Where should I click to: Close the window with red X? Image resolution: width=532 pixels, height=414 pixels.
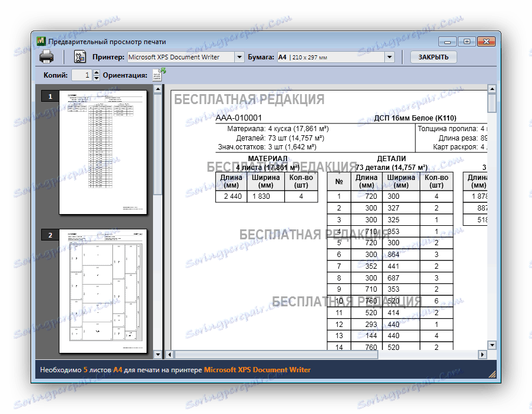coord(486,42)
